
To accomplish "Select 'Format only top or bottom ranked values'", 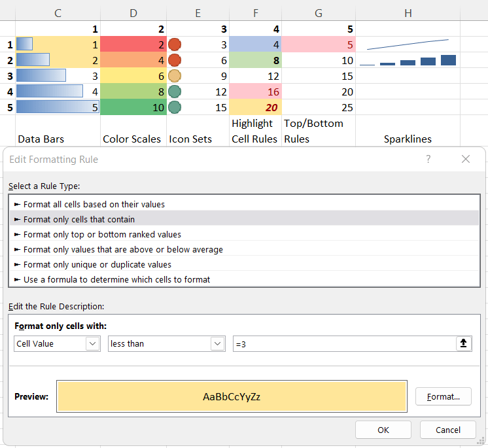I will pyautogui.click(x=244, y=234).
